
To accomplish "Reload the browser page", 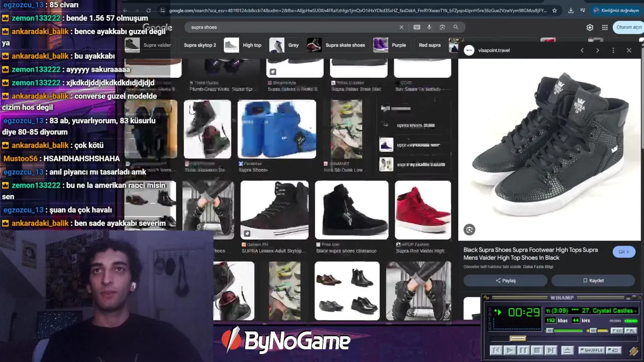I will [x=148, y=11].
